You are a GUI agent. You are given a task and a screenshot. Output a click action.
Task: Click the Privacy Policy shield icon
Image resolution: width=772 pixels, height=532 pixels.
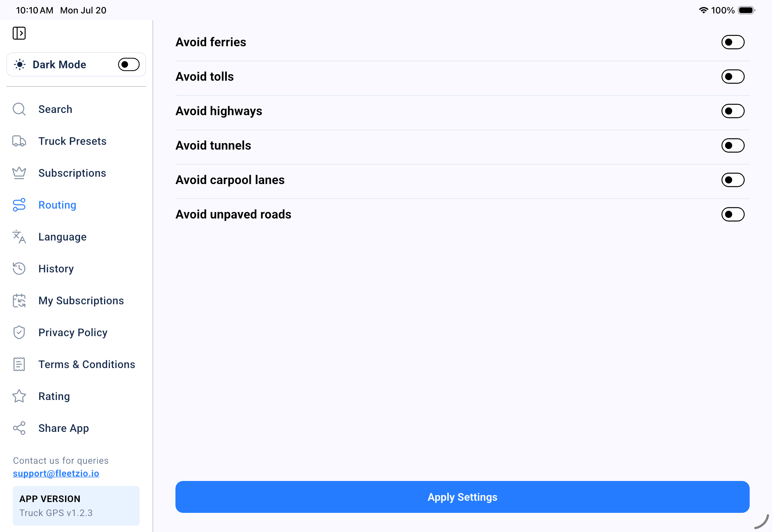pyautogui.click(x=19, y=332)
